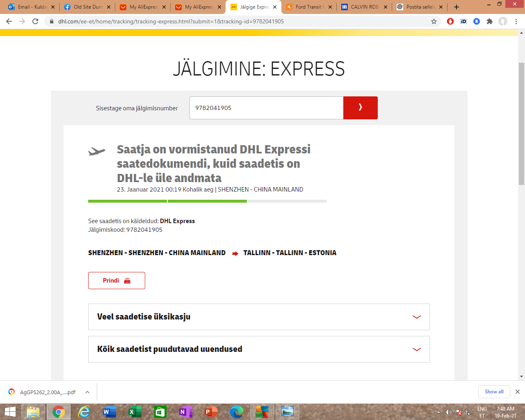The width and height of the screenshot is (525, 420).
Task: Open download options arrow for AgGPS262 pdf
Action: click(x=87, y=392)
